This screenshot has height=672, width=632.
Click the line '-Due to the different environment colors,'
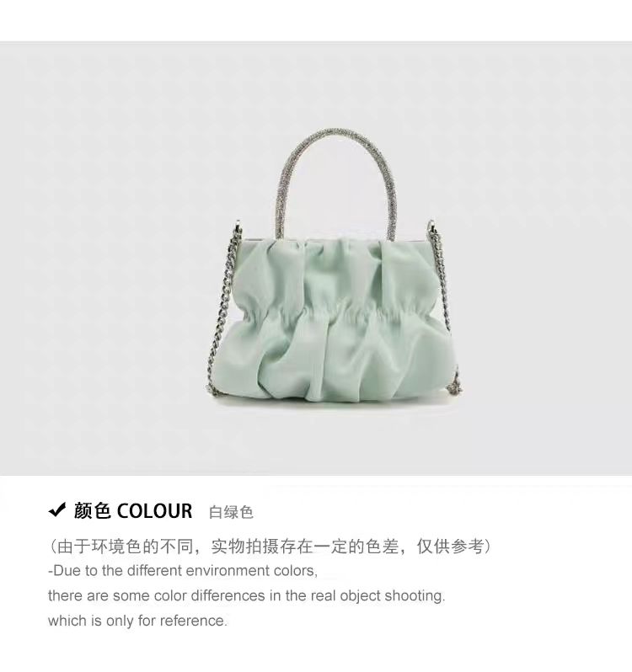click(183, 571)
